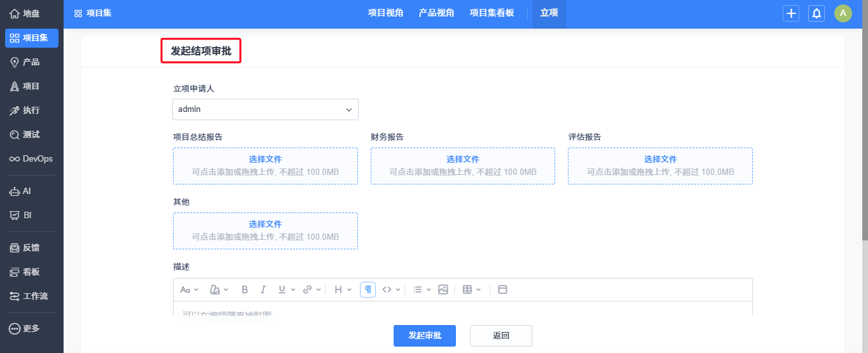Open the 立项申请人 admin dropdown
The width and height of the screenshot is (868, 353).
coord(265,109)
